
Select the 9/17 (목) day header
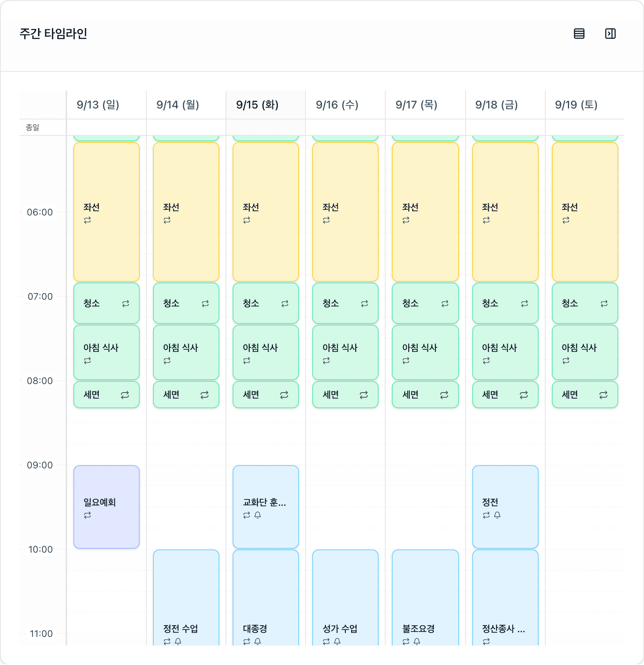point(425,105)
